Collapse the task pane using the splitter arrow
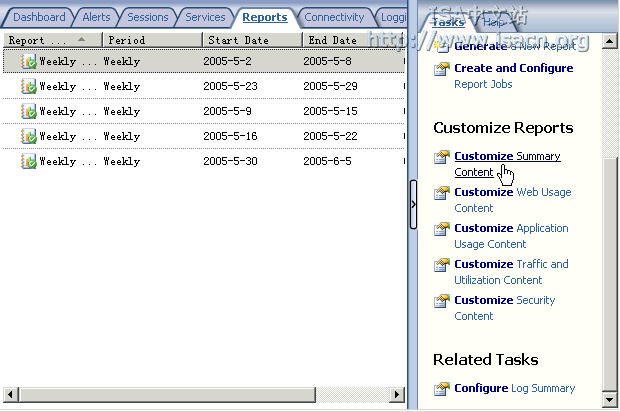 (x=413, y=204)
